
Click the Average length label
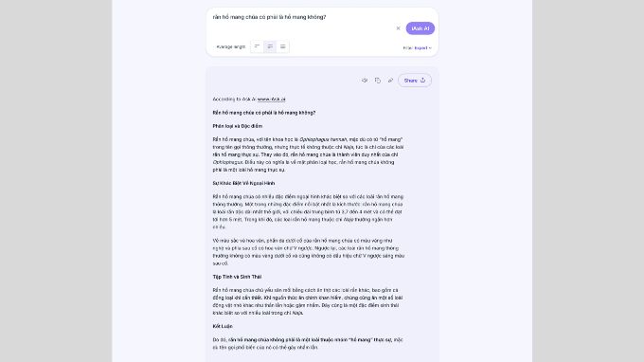click(230, 46)
